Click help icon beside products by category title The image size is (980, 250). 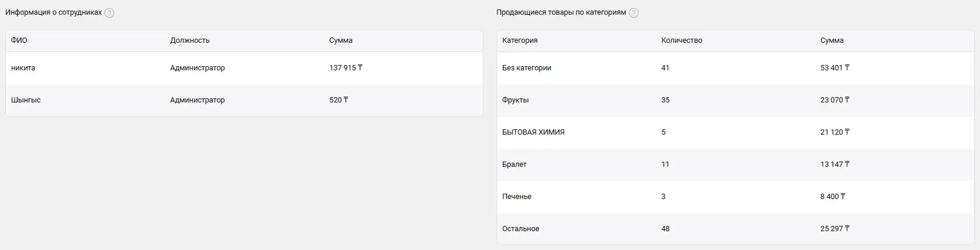(634, 13)
